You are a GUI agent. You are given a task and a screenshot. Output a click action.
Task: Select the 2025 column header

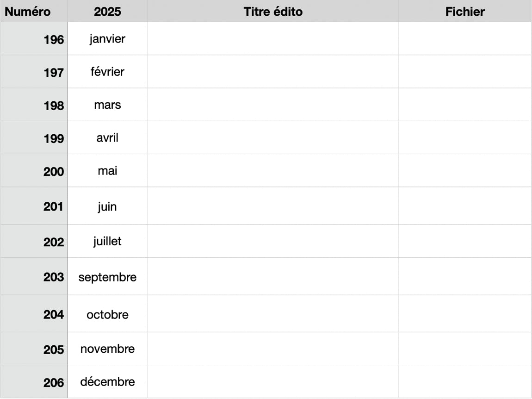107,12
